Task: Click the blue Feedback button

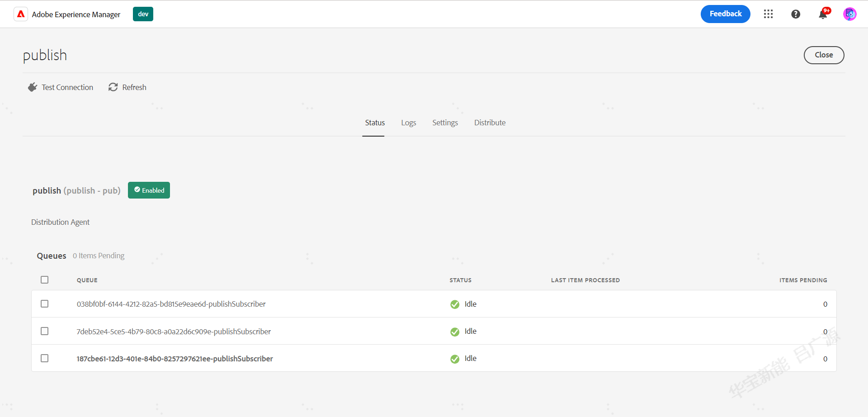Action: 726,14
